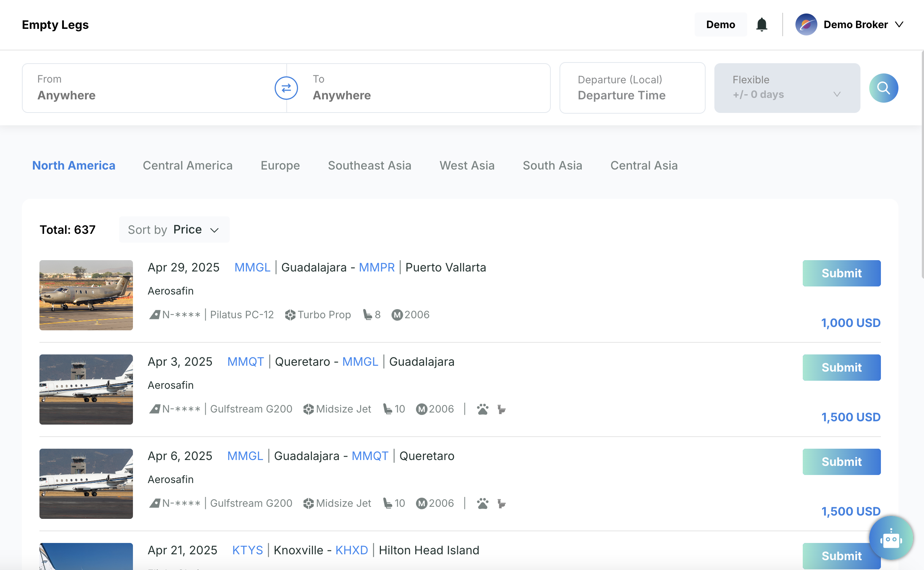Open Pilatus PC-12 aircraft thumbnail
This screenshot has width=924, height=570.
coord(86,295)
